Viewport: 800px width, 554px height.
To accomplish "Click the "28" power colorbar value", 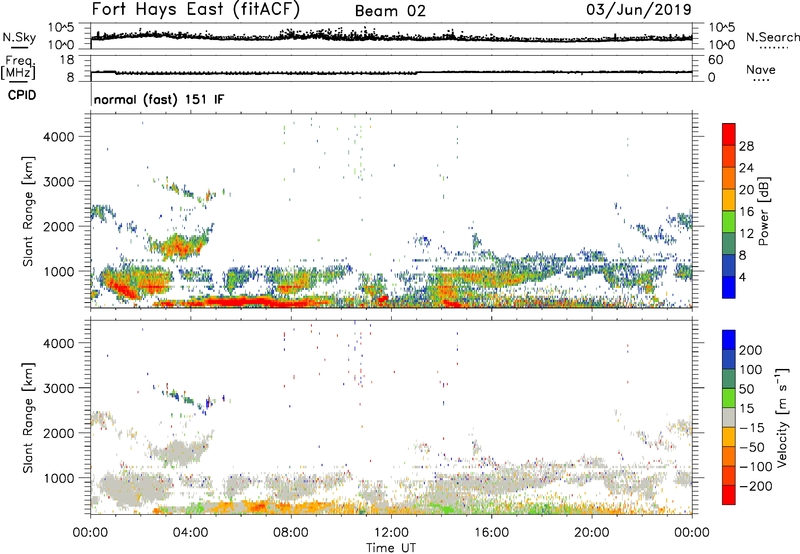I will point(746,146).
